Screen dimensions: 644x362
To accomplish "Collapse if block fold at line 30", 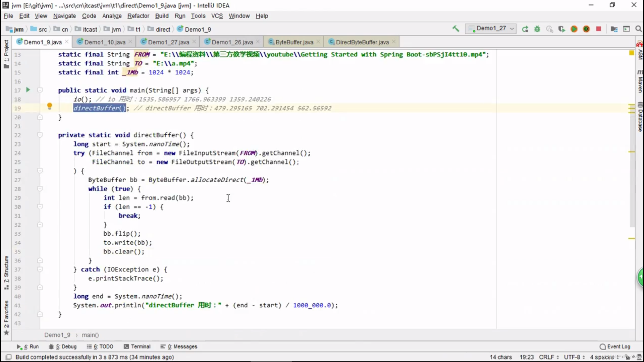I will 40,206.
